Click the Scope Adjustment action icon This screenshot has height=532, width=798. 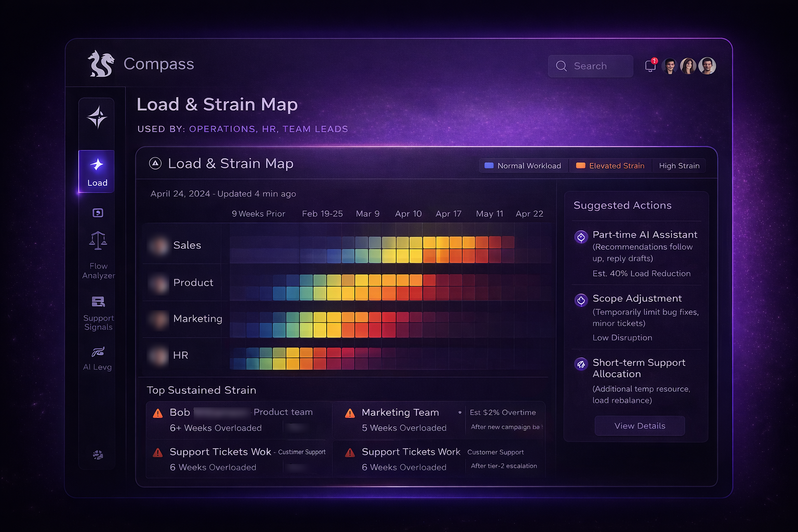pos(581,300)
